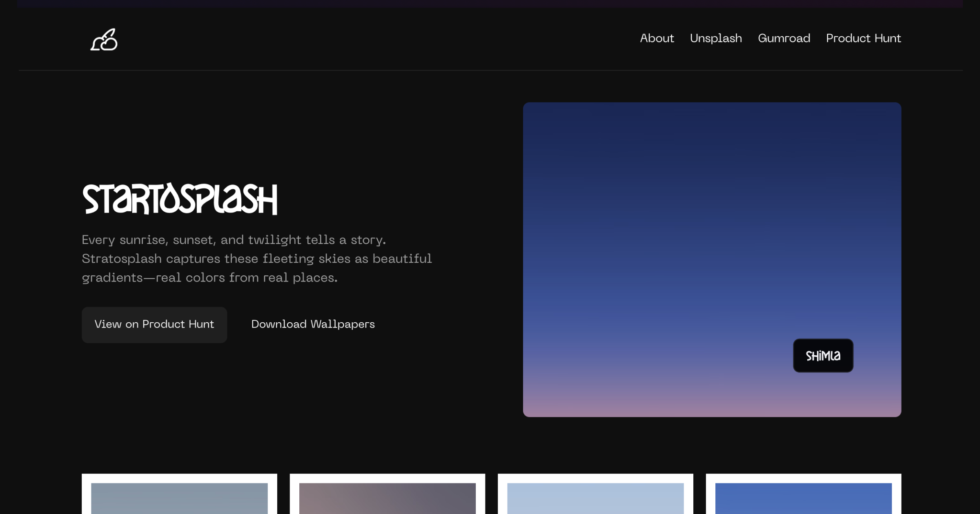Viewport: 980px width, 514px height.
Task: Select the mauve-grey gradient thumbnail card
Action: (387, 498)
